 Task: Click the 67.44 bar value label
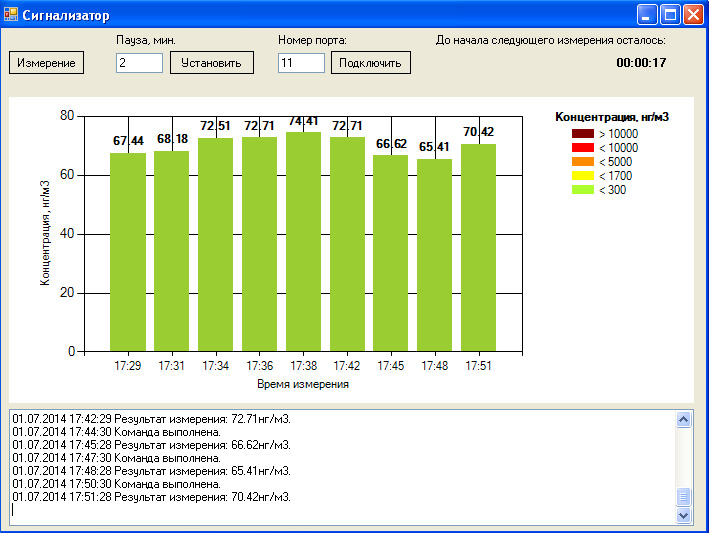(128, 141)
